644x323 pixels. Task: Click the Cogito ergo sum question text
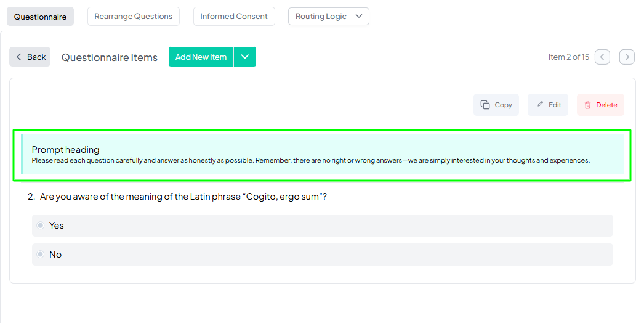[x=183, y=197]
